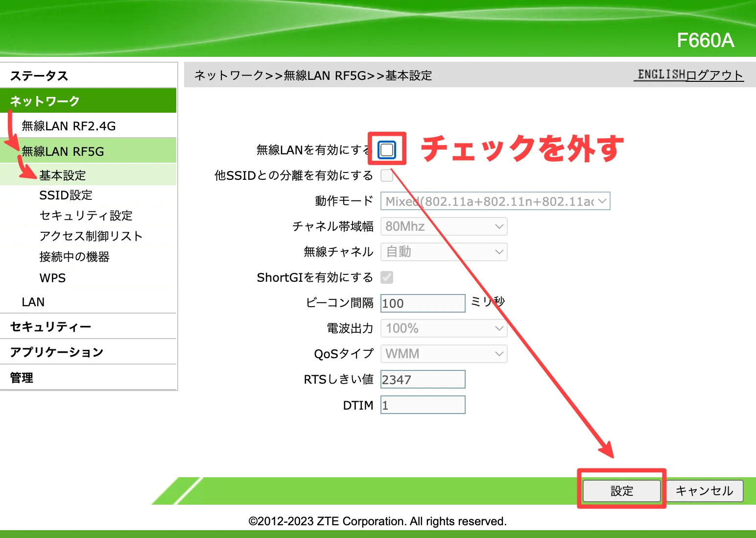
Task: Open WPS submenu item
Action: (52, 278)
